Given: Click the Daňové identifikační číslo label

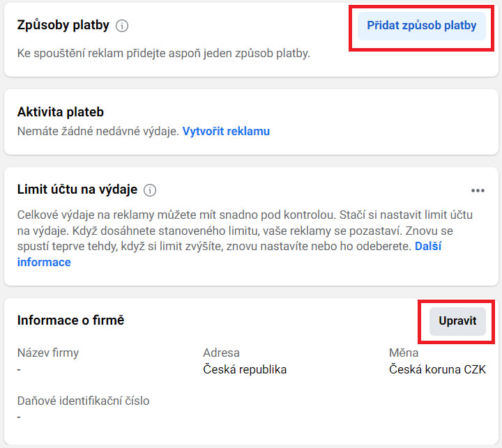Looking at the screenshot, I should point(83,401).
